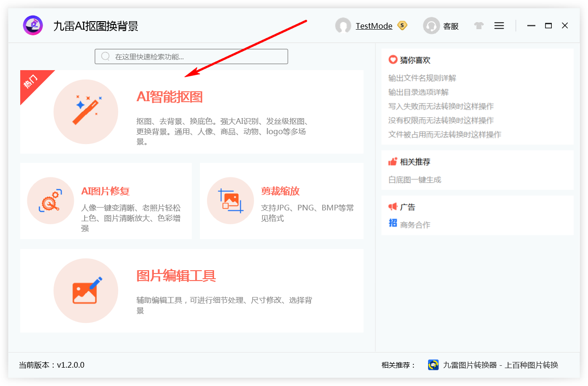Click the 九雷图片转换器 app icon
Viewport: 588px width, 386px height.
pyautogui.click(x=433, y=365)
